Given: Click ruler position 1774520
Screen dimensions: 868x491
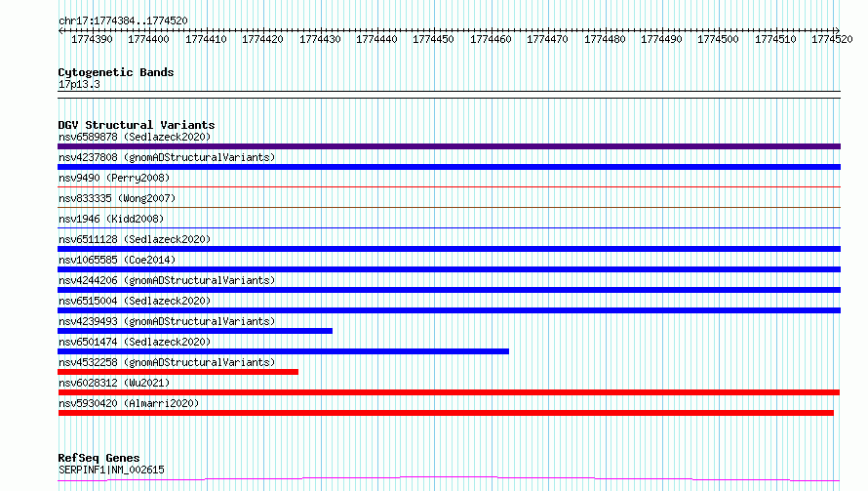Looking at the screenshot, I should (832, 39).
